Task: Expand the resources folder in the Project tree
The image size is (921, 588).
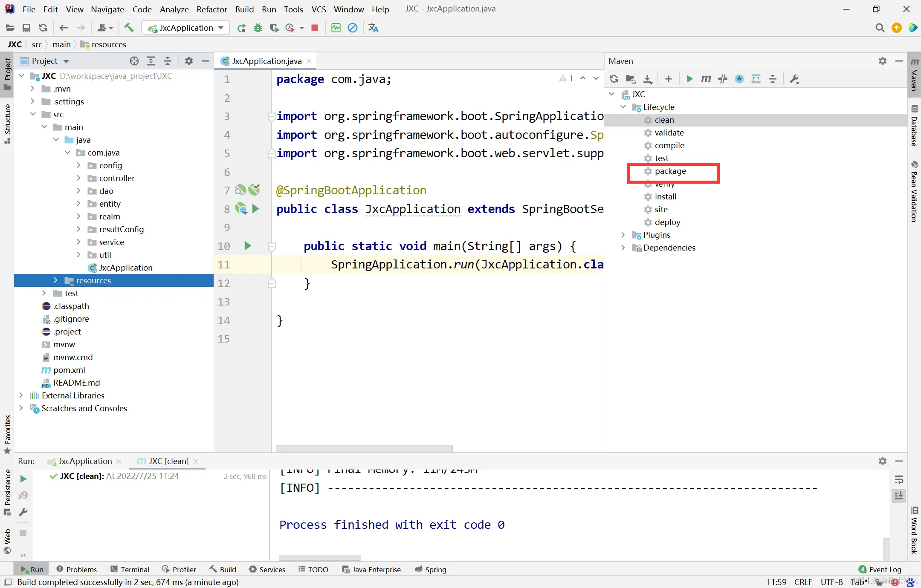Action: pos(55,280)
